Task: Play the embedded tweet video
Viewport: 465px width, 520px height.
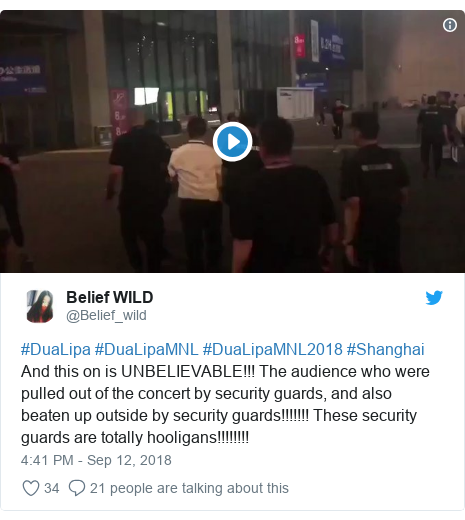Action: coord(232,142)
